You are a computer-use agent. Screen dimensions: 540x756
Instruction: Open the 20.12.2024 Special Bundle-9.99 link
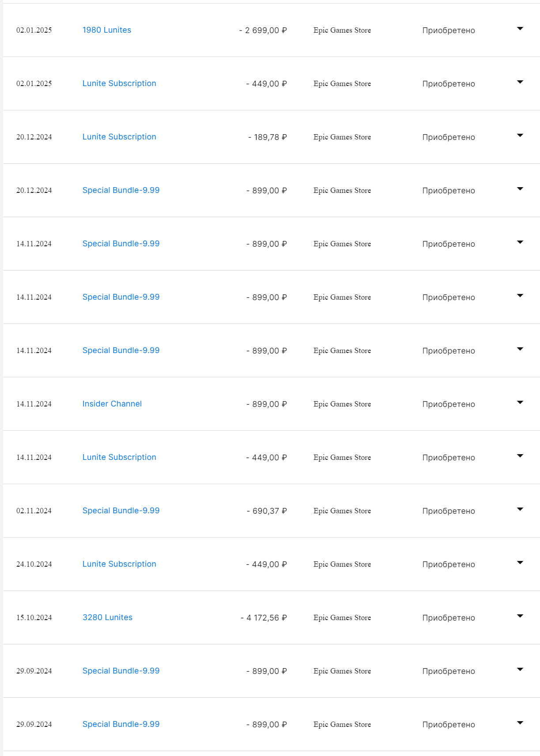121,190
